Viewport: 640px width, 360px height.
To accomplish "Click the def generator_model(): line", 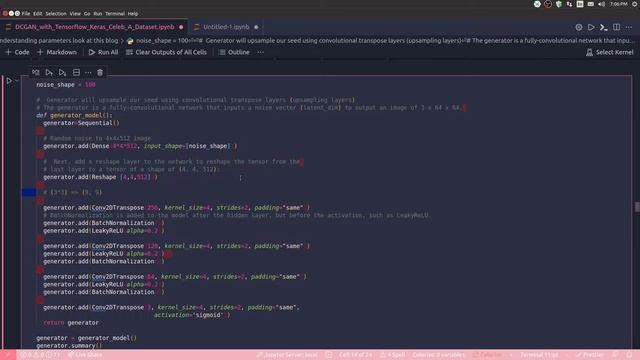I will click(74, 116).
